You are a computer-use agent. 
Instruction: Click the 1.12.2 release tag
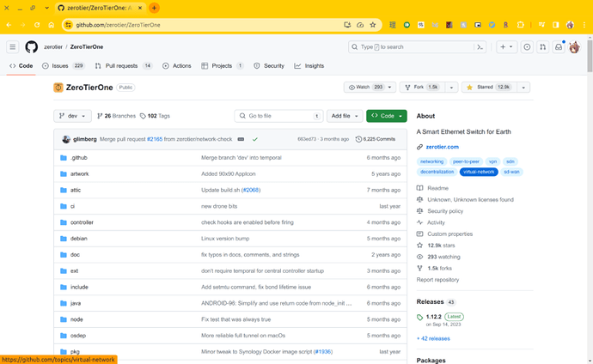433,317
